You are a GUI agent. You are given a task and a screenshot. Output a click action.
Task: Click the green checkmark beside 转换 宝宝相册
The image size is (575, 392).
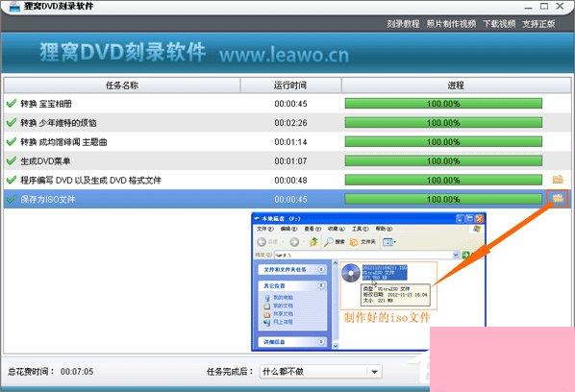click(x=12, y=104)
